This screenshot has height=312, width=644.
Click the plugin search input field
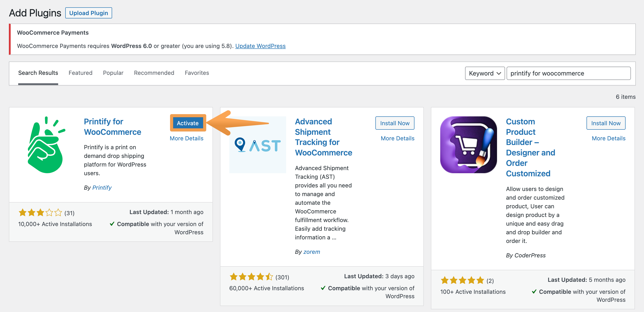pyautogui.click(x=569, y=73)
